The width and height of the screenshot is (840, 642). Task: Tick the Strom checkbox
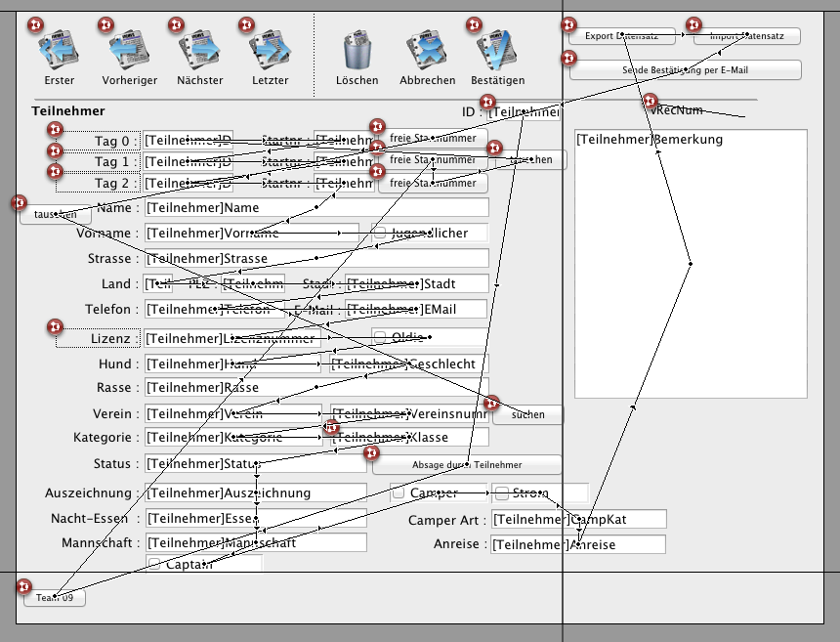tap(501, 492)
